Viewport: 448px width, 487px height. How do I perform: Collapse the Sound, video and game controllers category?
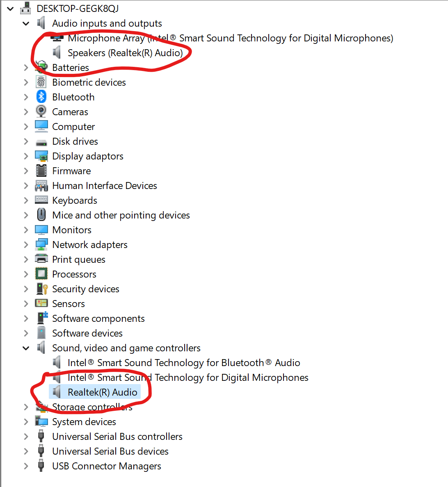point(25,348)
